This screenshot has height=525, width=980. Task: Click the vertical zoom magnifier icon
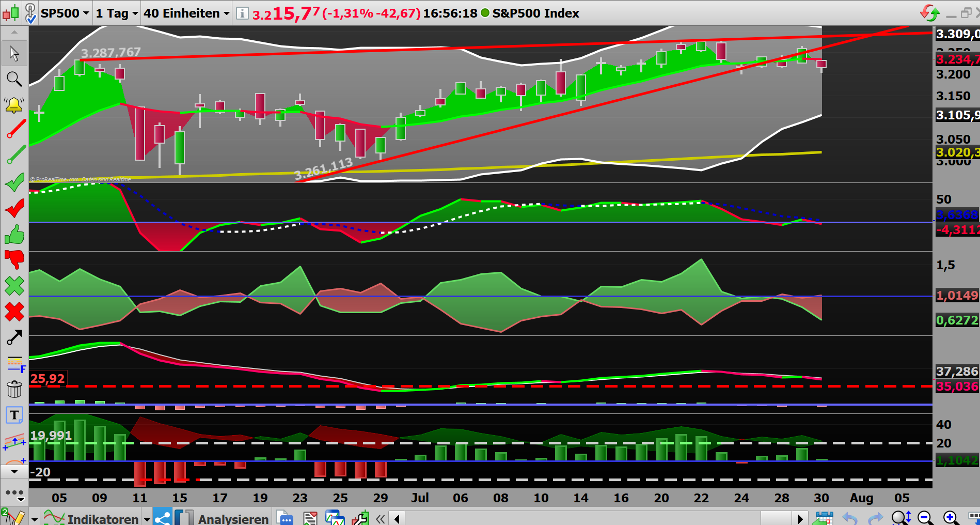point(902,518)
